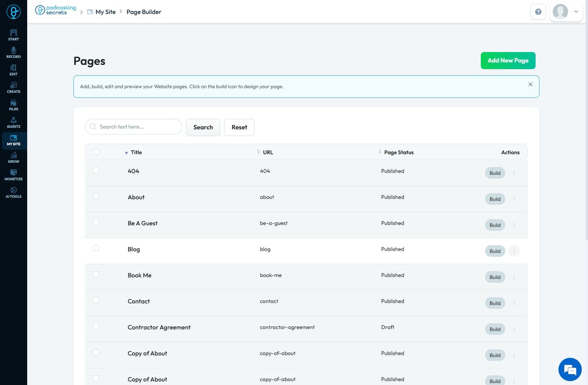588x385 pixels.
Task: Select the Blog page checkbox
Action: [96, 248]
